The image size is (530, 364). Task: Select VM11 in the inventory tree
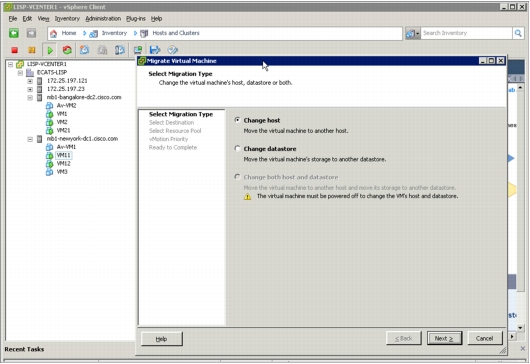pyautogui.click(x=64, y=155)
